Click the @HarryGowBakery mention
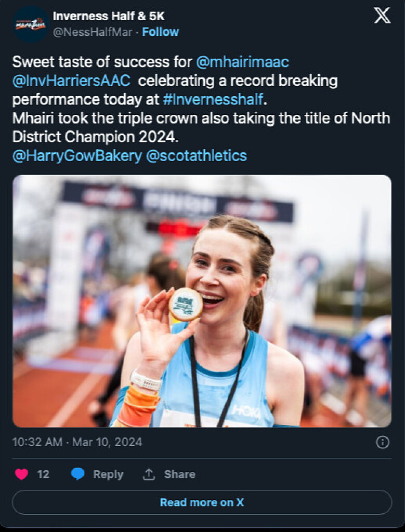This screenshot has width=405, height=532. [77, 156]
